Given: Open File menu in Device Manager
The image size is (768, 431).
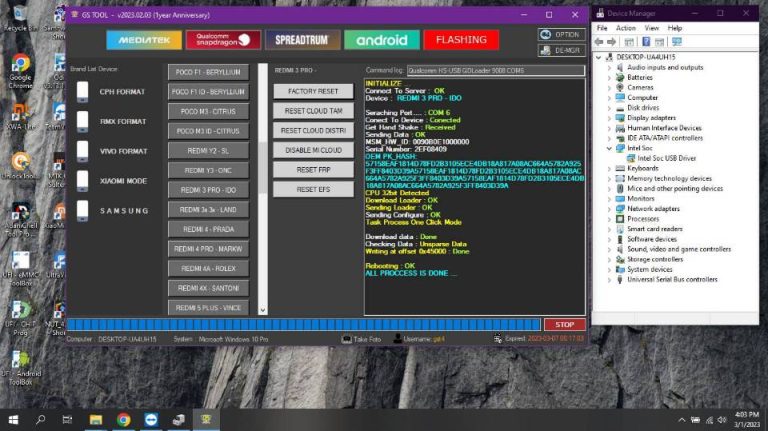Looking at the screenshot, I should click(602, 28).
